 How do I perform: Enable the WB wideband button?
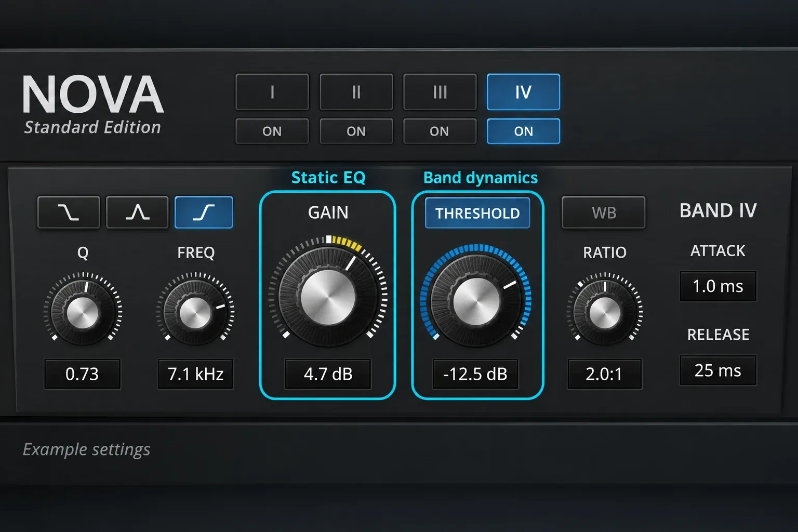pyautogui.click(x=604, y=212)
